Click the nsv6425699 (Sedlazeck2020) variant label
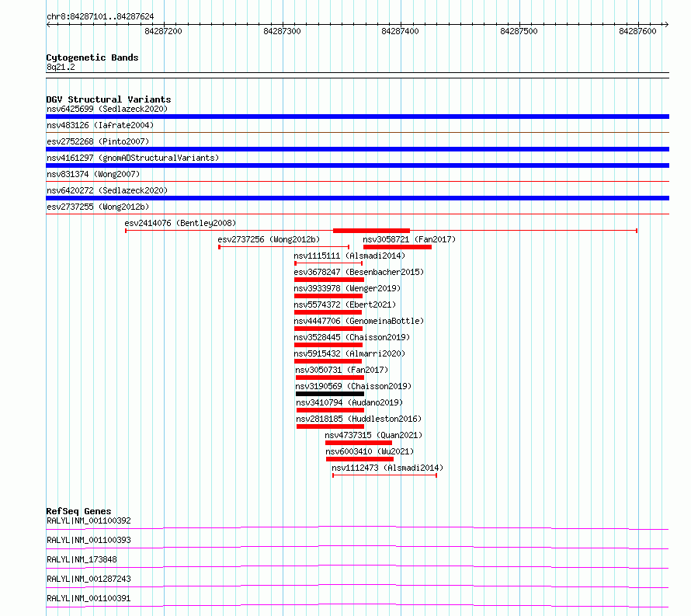 click(x=107, y=109)
